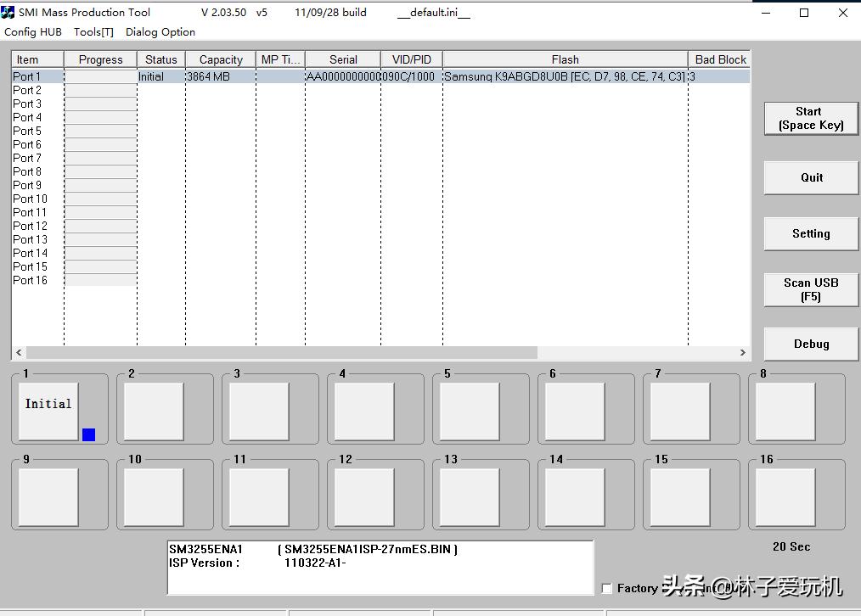Viewport: 861px width, 616px height.
Task: Click the Status column header
Action: (x=161, y=59)
